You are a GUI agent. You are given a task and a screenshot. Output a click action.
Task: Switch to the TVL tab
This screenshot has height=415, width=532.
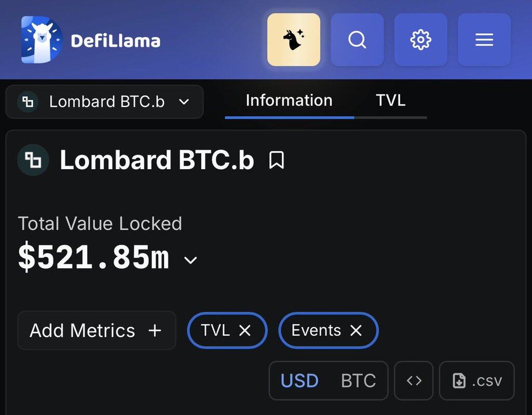[390, 101]
